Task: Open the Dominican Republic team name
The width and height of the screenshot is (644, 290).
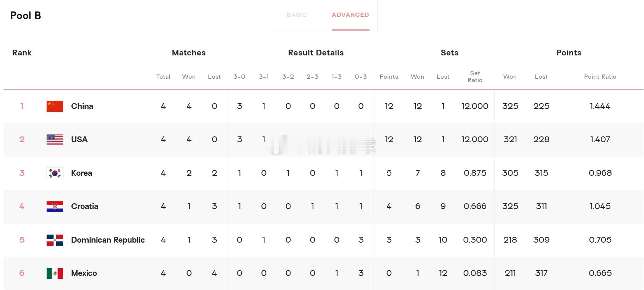Action: point(108,240)
